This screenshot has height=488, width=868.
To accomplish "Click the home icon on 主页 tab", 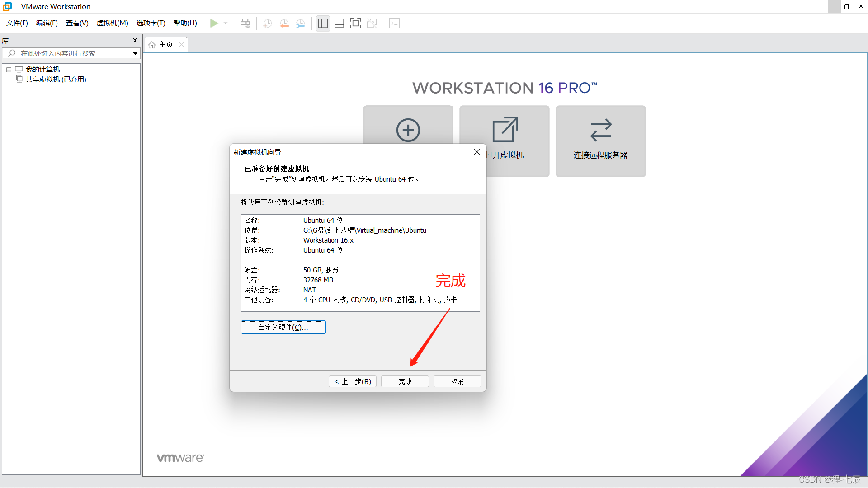I will pos(152,45).
